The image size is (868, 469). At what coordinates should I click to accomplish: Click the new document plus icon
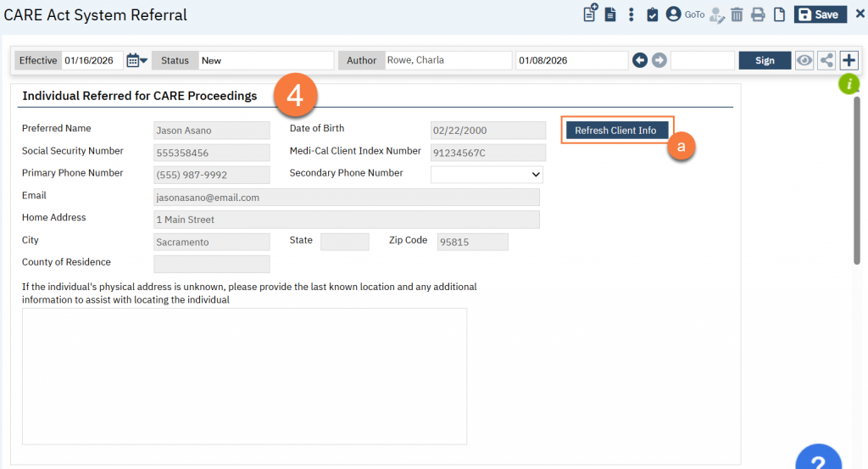[590, 14]
